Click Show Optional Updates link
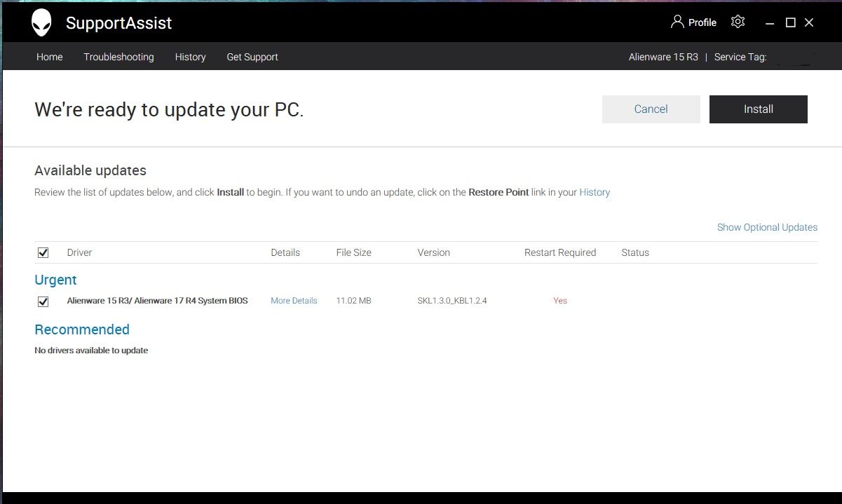Image resolution: width=842 pixels, height=504 pixels. point(767,227)
